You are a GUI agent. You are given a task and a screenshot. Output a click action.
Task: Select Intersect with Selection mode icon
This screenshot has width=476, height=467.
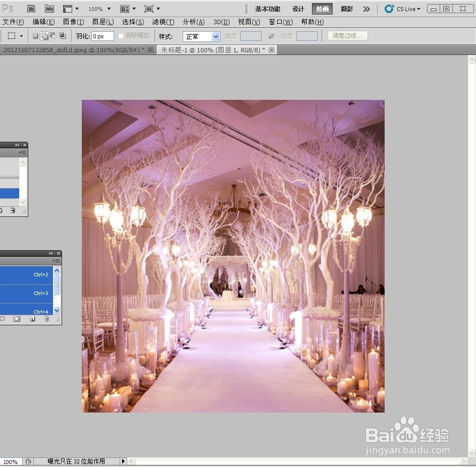click(62, 35)
